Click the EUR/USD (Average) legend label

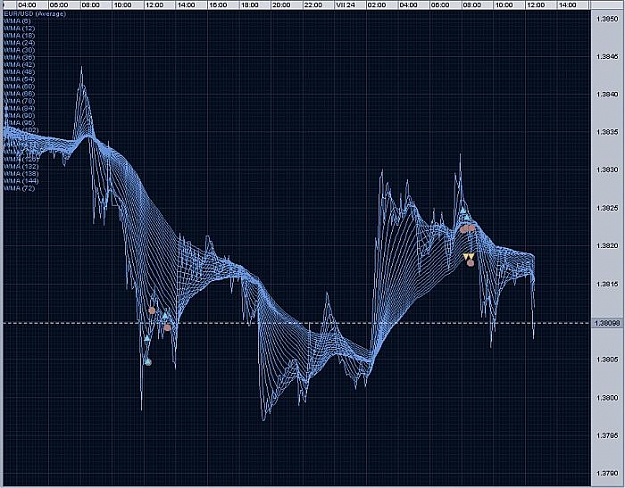tap(34, 14)
